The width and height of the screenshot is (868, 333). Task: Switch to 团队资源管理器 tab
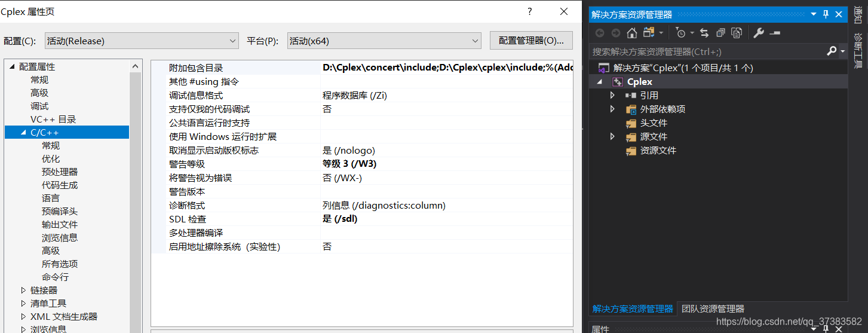click(713, 309)
